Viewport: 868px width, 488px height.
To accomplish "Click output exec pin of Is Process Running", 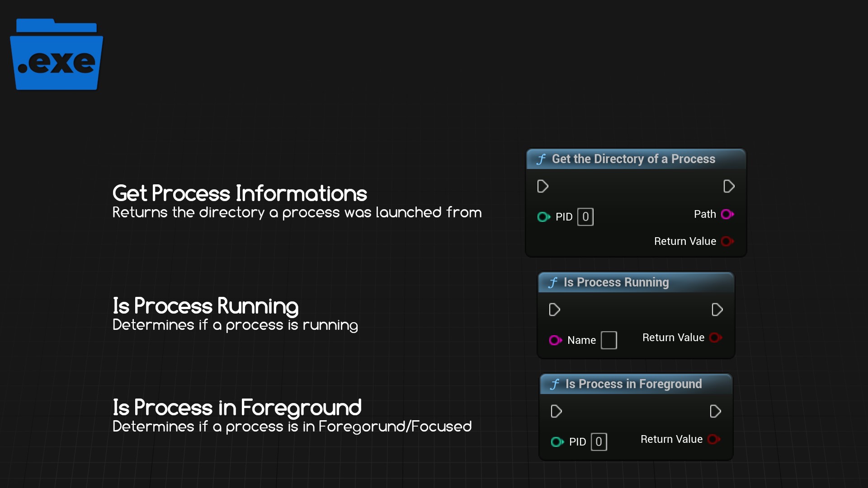I will (717, 310).
